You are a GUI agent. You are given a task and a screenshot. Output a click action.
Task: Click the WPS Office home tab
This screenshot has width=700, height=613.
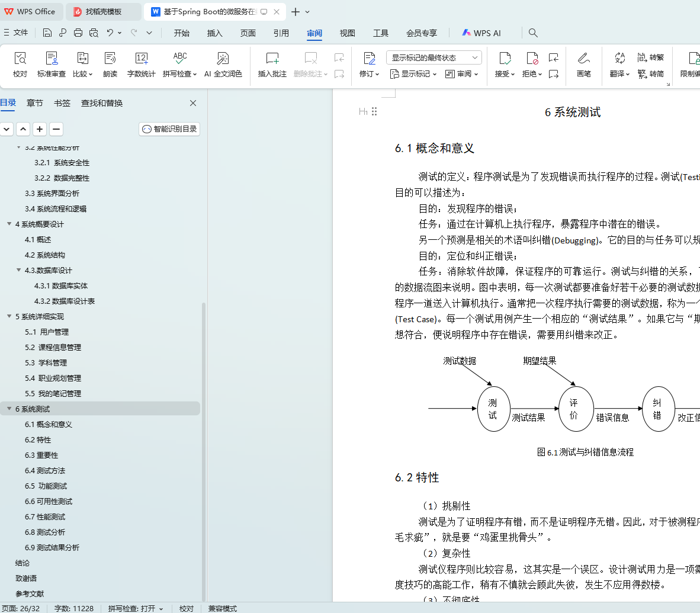tap(30, 12)
